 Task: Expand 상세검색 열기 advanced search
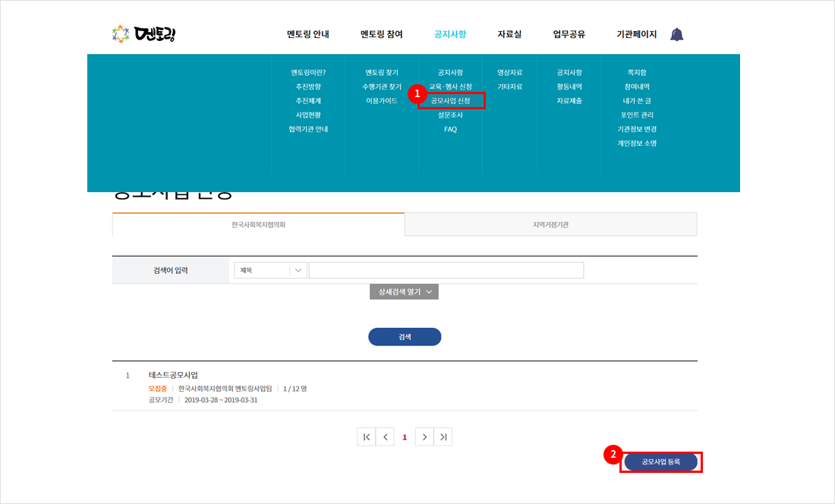click(x=404, y=291)
